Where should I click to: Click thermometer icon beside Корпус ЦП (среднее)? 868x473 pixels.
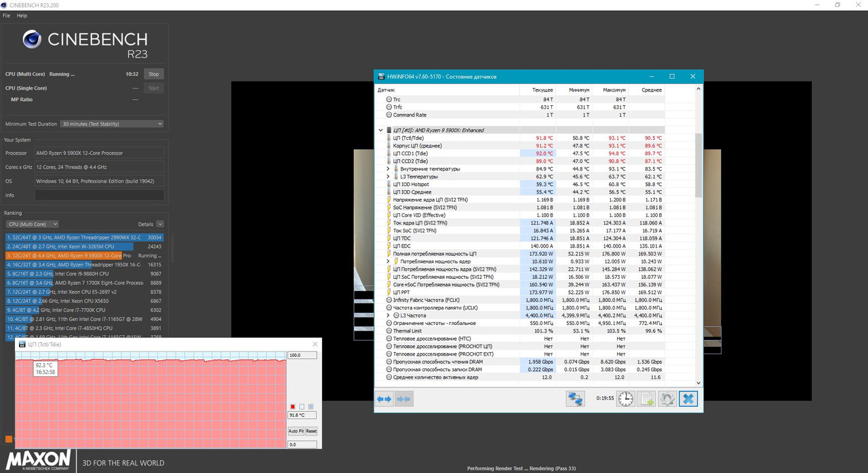coord(389,145)
